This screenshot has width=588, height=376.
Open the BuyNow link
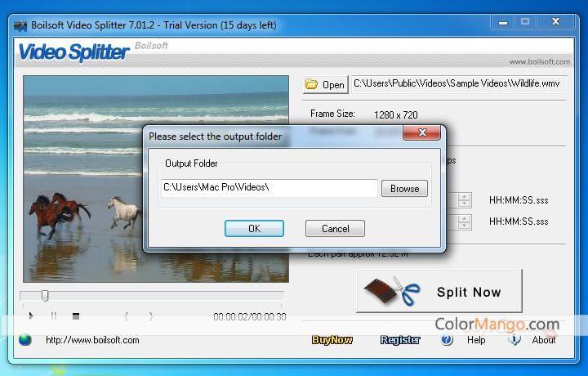[x=332, y=339]
